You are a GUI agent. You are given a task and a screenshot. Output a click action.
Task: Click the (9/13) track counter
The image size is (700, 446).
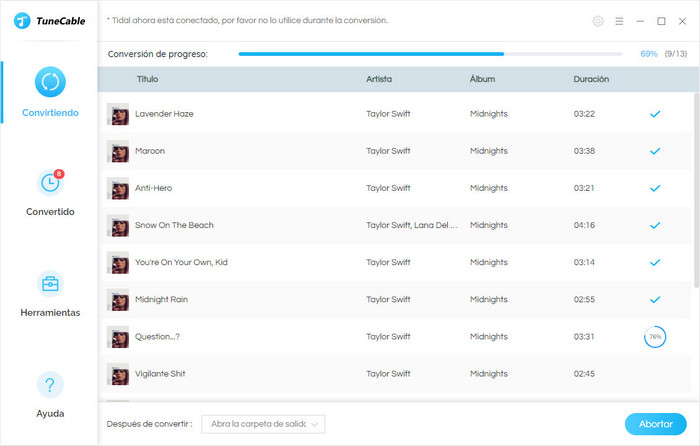click(x=676, y=54)
